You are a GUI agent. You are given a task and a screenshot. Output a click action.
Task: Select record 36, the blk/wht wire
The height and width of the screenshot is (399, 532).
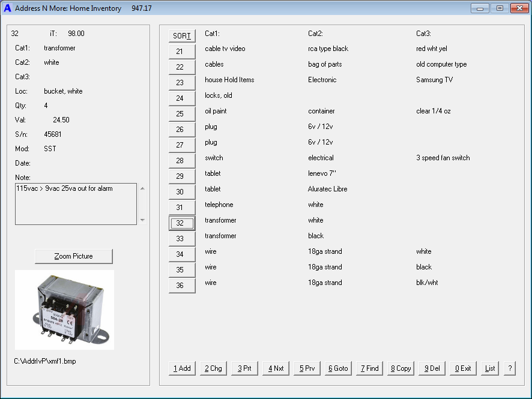click(182, 285)
